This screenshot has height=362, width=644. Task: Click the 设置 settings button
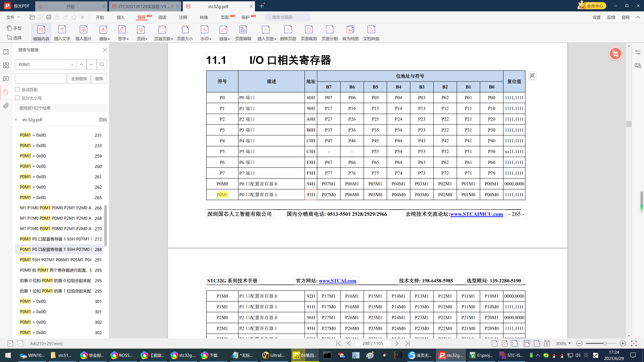(597, 17)
